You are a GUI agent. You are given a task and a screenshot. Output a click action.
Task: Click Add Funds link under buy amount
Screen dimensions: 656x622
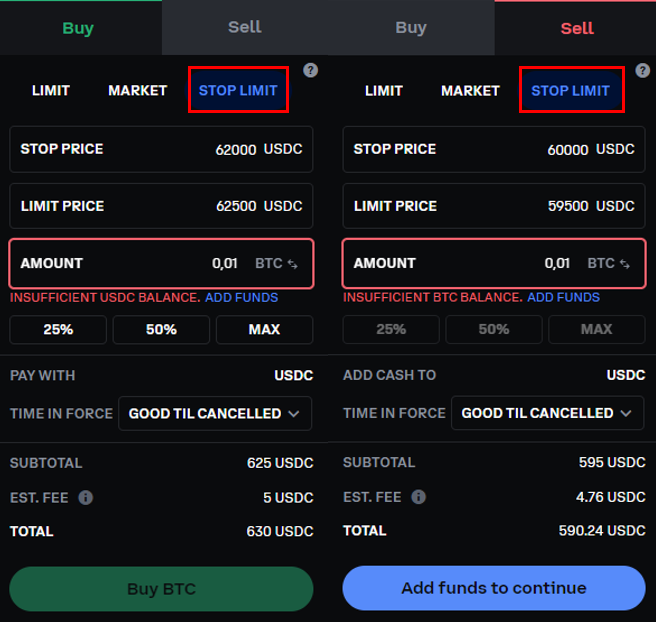click(241, 297)
